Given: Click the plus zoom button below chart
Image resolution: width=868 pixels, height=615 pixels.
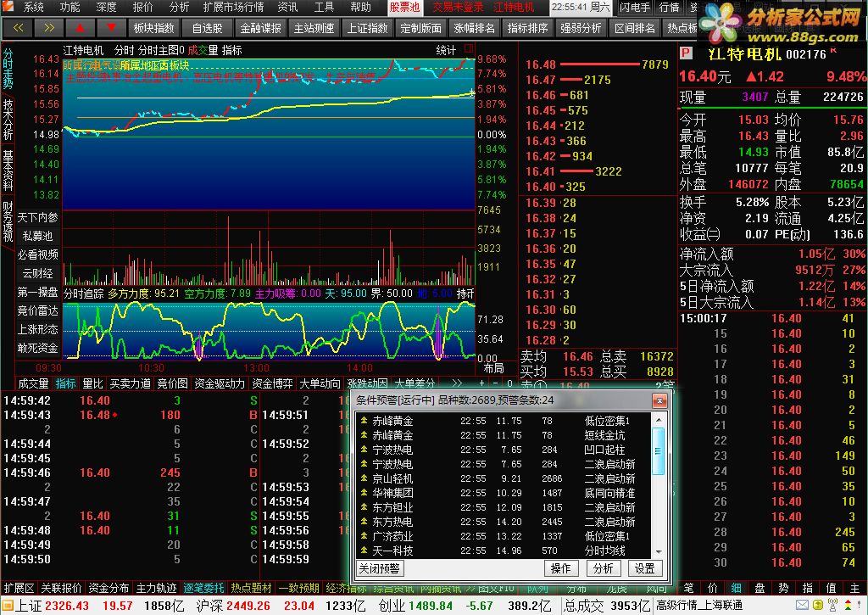Looking at the screenshot, I should click(481, 383).
